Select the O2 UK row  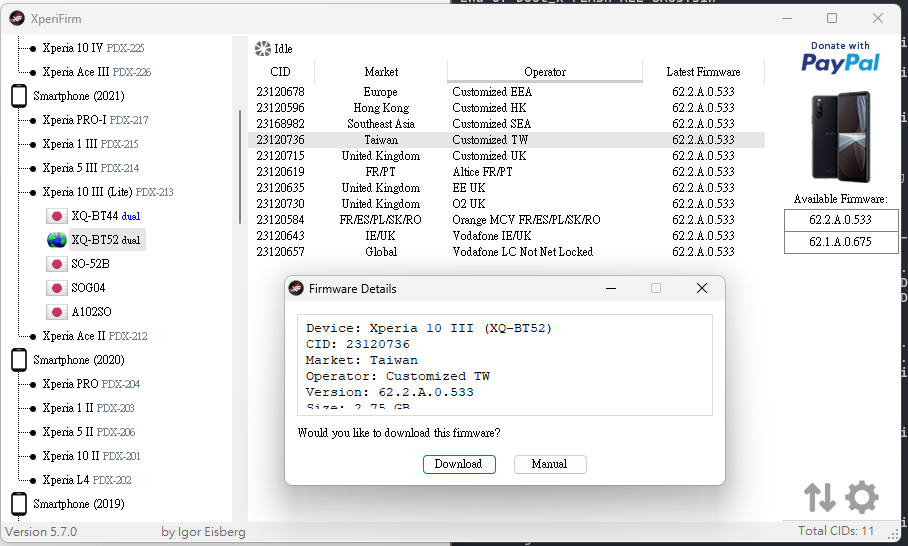click(x=507, y=204)
